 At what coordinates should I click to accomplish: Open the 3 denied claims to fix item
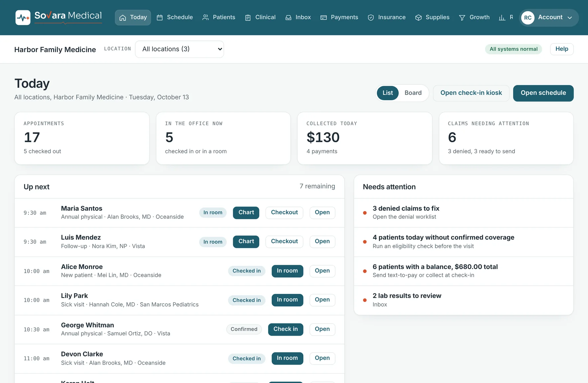coord(464,213)
